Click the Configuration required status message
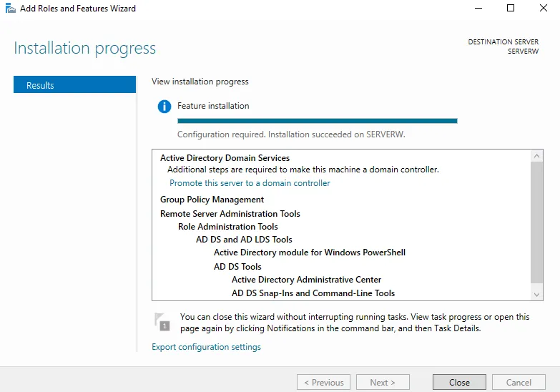 point(291,134)
